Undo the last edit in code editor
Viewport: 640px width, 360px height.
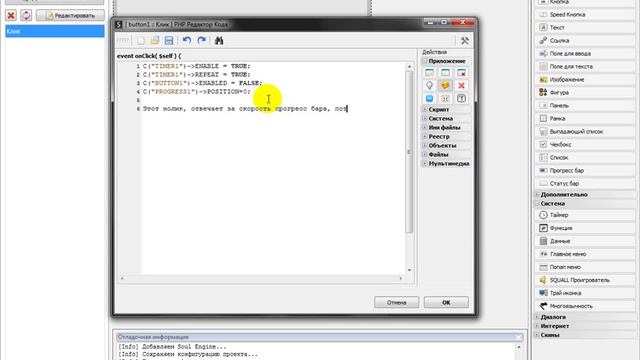point(187,40)
